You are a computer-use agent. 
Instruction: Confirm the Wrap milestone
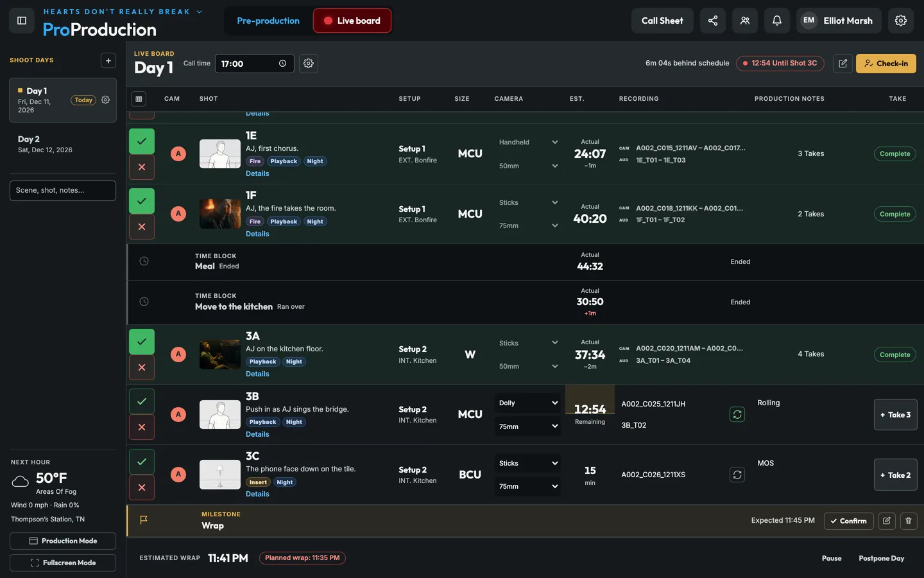click(848, 521)
